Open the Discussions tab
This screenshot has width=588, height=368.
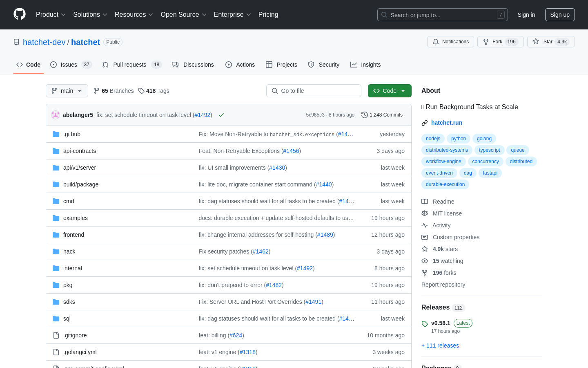pyautogui.click(x=193, y=65)
